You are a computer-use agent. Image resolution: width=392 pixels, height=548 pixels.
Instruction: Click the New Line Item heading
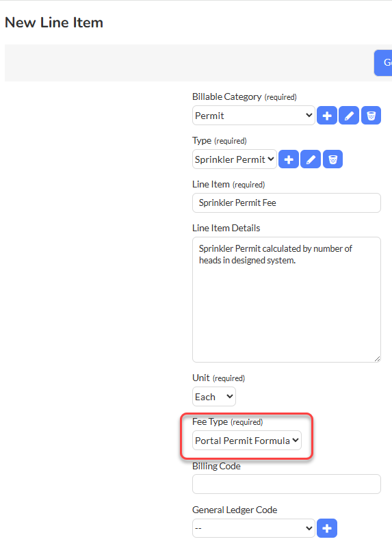tap(54, 23)
